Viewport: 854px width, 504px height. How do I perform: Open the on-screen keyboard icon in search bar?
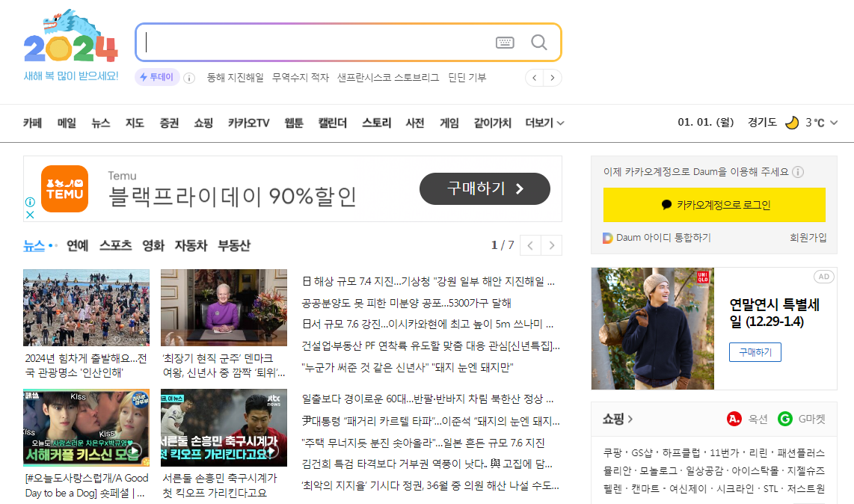pyautogui.click(x=505, y=42)
